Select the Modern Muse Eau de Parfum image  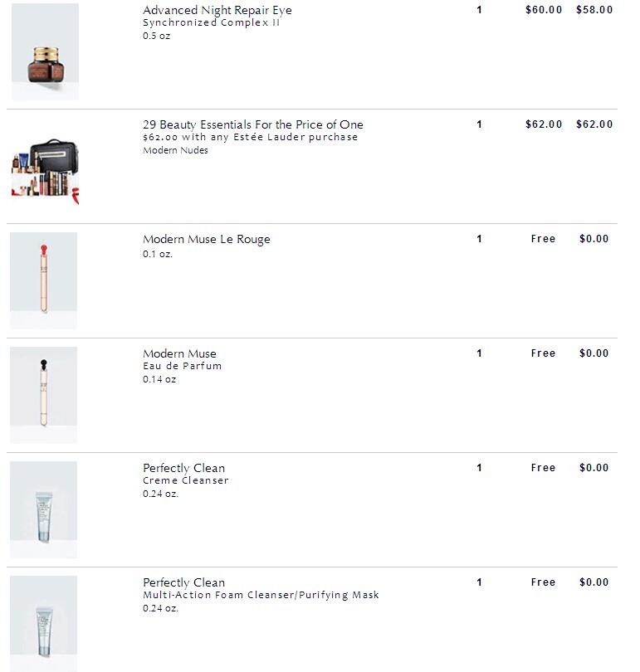click(x=43, y=395)
